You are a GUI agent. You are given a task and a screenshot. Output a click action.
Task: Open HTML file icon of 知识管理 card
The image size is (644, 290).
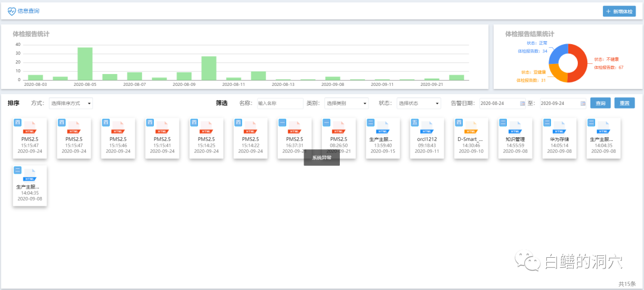[515, 127]
